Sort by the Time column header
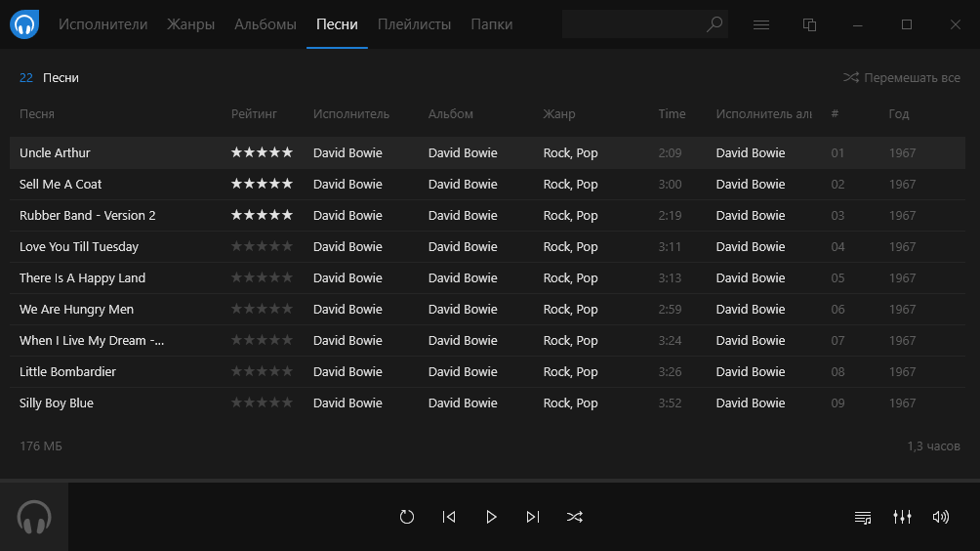 tap(672, 114)
